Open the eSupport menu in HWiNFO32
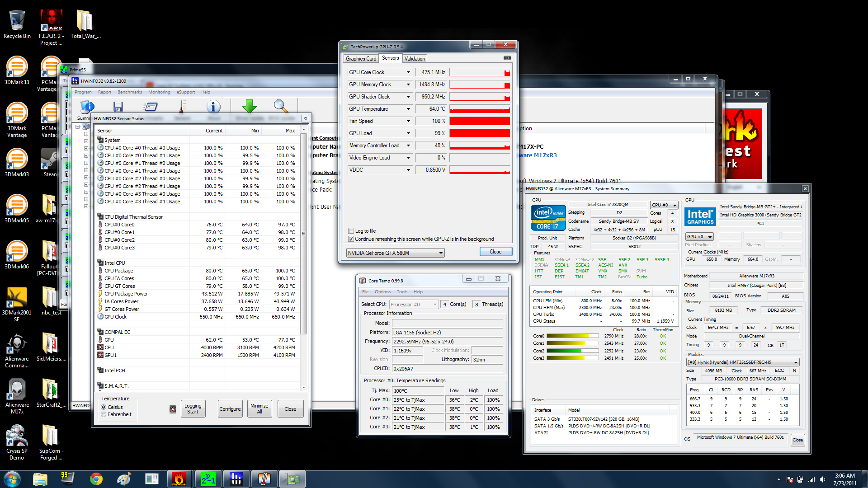The width and height of the screenshot is (868, 488). pos(186,92)
